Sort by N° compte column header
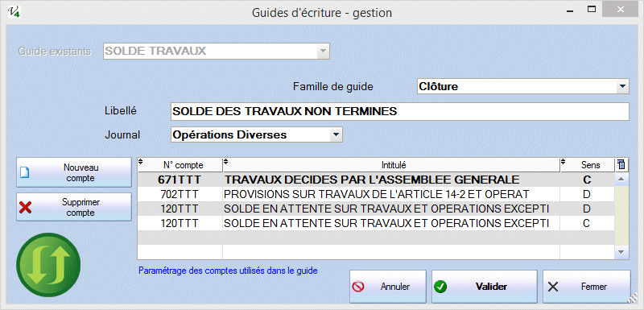 (180, 165)
